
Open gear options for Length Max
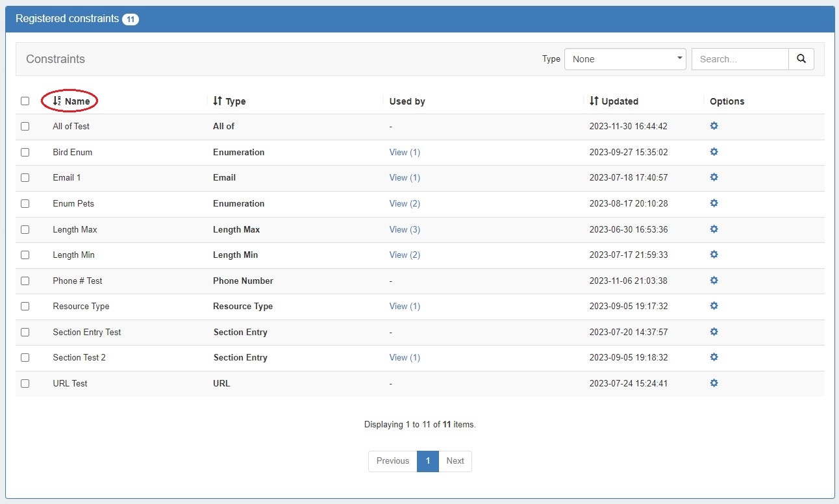click(x=714, y=229)
